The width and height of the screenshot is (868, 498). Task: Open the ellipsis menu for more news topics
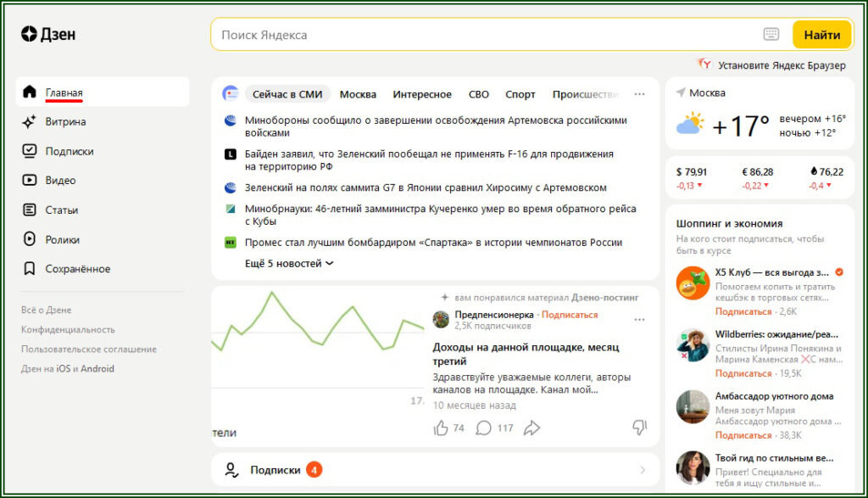639,94
